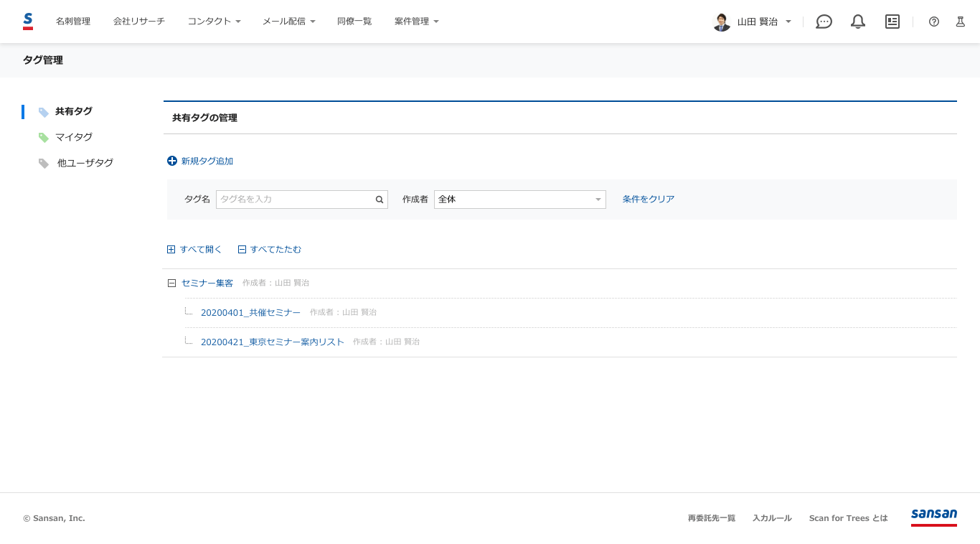Open the help question mark icon
The width and height of the screenshot is (980, 544).
coord(934,22)
